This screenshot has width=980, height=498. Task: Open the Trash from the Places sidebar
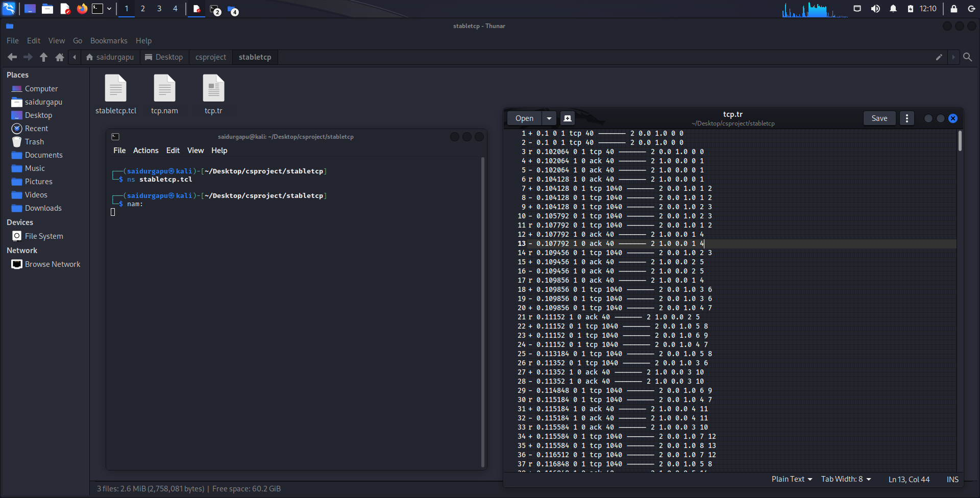click(34, 141)
